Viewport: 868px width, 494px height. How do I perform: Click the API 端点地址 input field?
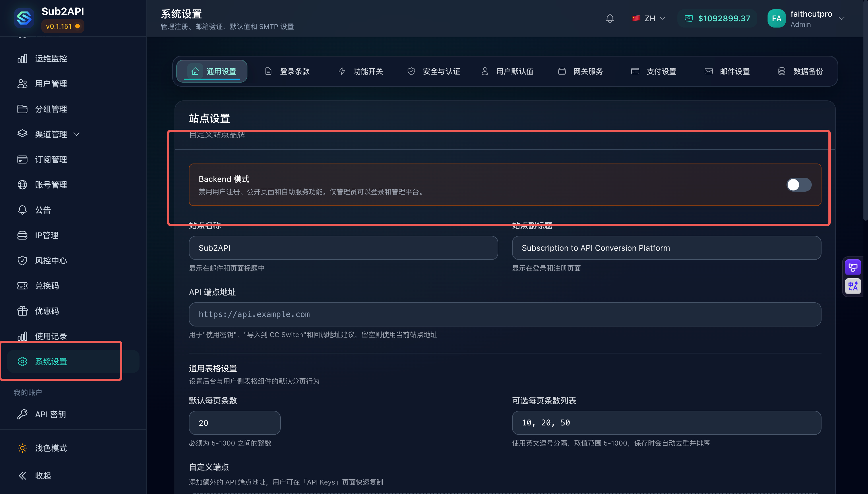(x=505, y=314)
